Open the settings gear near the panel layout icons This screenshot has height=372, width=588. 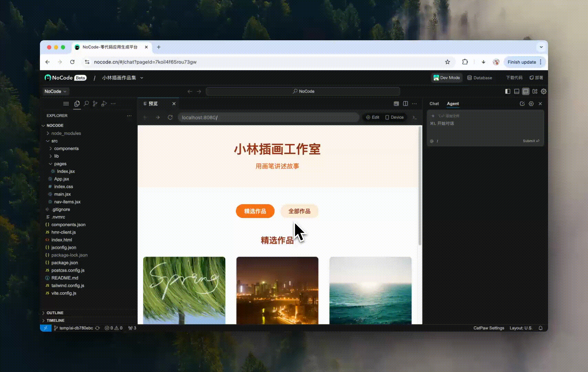click(x=544, y=91)
